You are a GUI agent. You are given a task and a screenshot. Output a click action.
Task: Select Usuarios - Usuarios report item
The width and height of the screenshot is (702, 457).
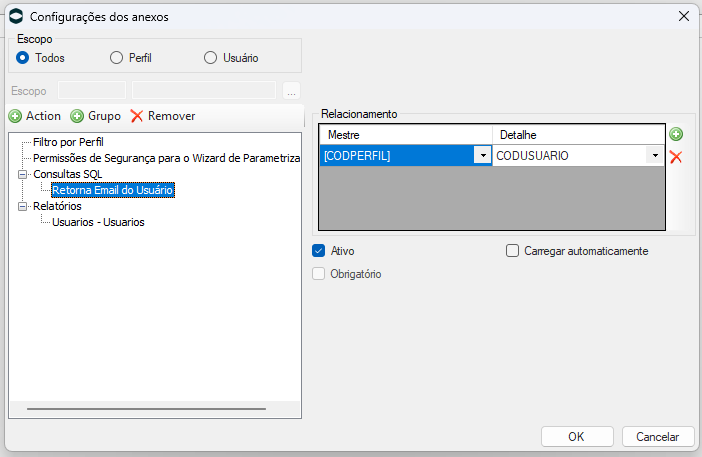(x=98, y=222)
